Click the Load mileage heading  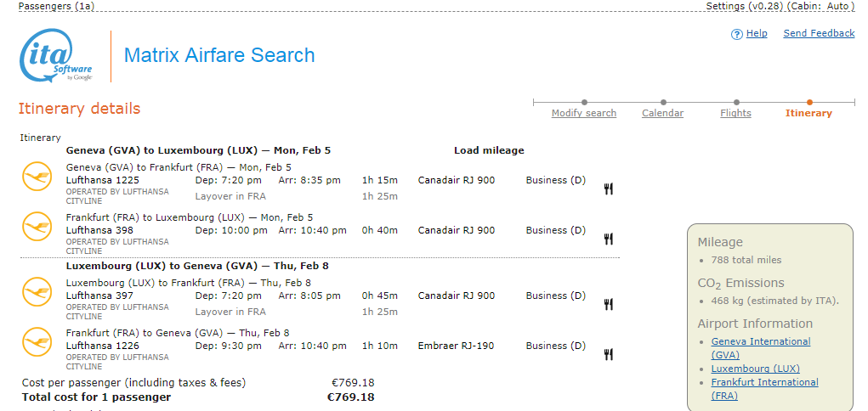(x=489, y=150)
